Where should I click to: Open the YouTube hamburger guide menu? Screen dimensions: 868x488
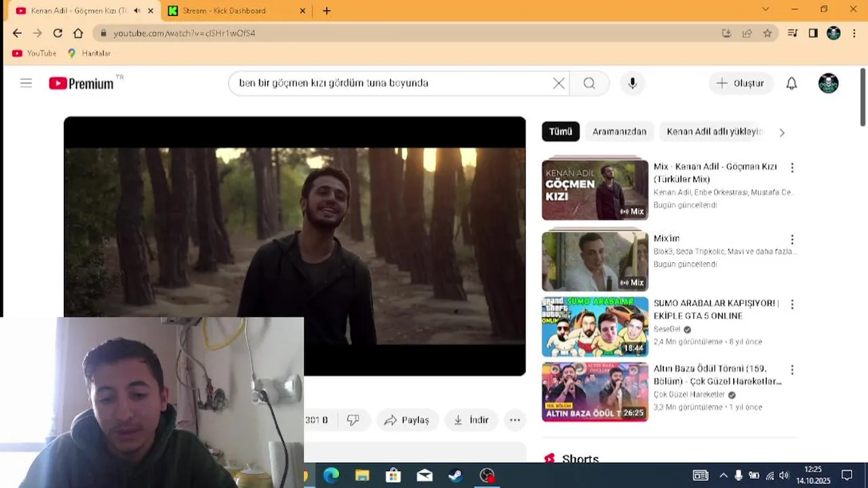click(26, 83)
